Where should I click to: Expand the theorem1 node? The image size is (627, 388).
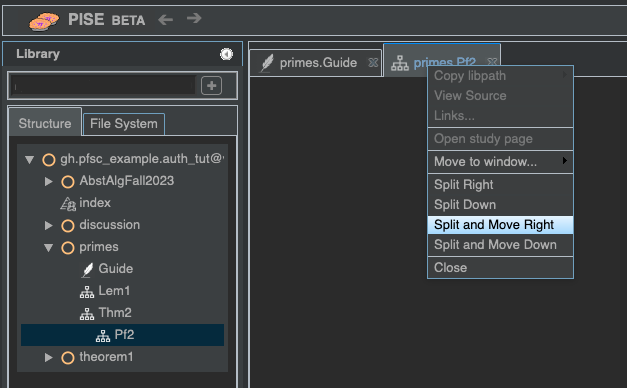coord(48,358)
